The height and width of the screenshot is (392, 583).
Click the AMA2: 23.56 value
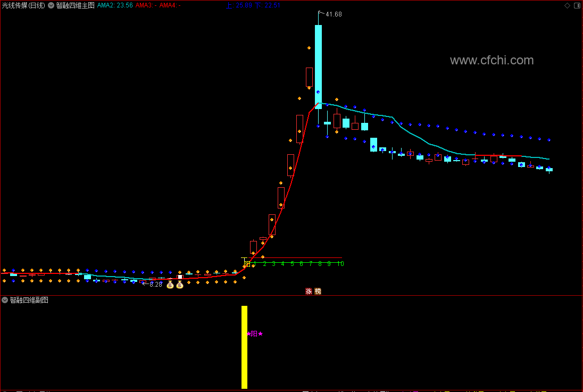tap(115, 5)
